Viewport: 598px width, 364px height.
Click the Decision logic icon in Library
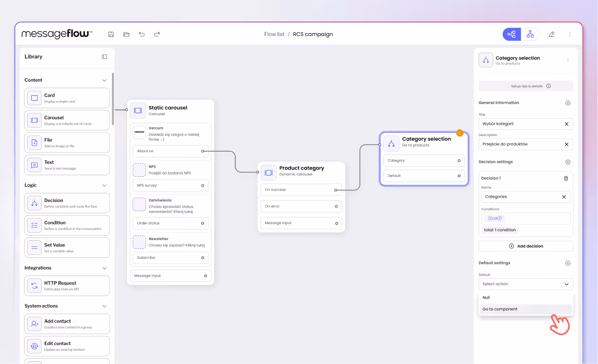click(x=34, y=203)
